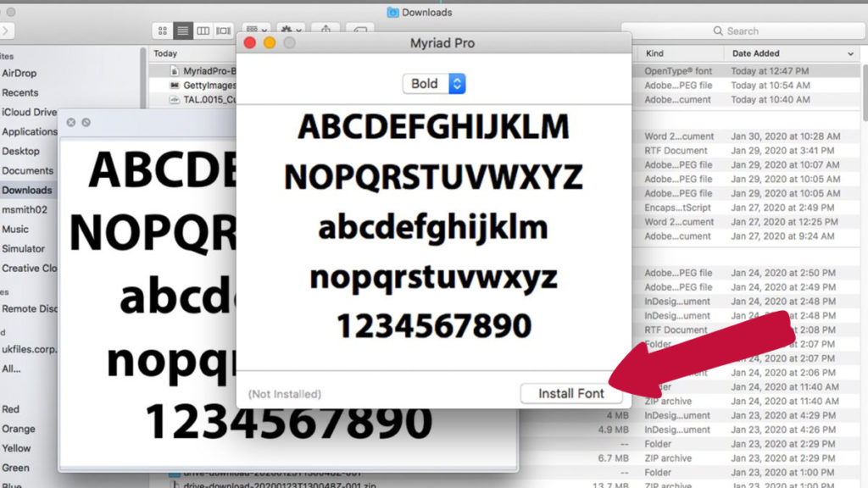Open Creative Cloud folder in the sidebar
The width and height of the screenshot is (868, 488).
tap(29, 268)
